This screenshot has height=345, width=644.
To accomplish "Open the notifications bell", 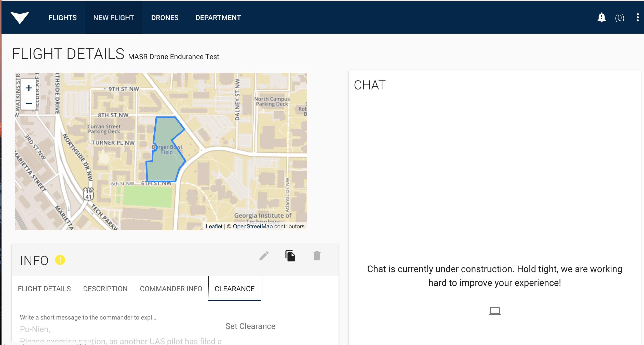I will pos(601,18).
